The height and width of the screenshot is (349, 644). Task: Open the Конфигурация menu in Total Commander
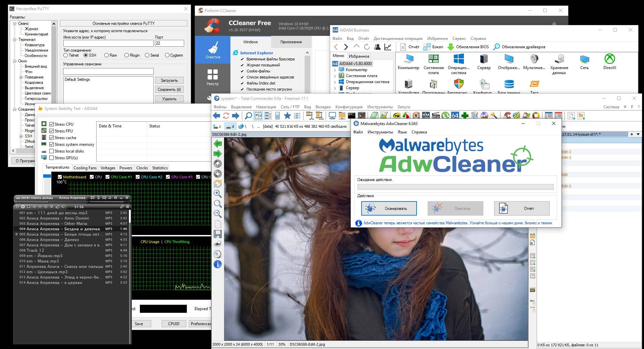tap(349, 107)
